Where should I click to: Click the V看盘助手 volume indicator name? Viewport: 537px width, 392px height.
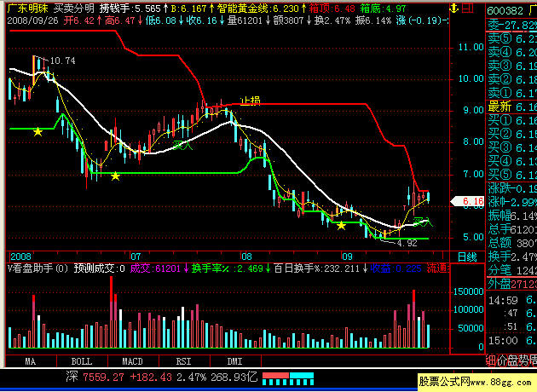click(x=38, y=268)
